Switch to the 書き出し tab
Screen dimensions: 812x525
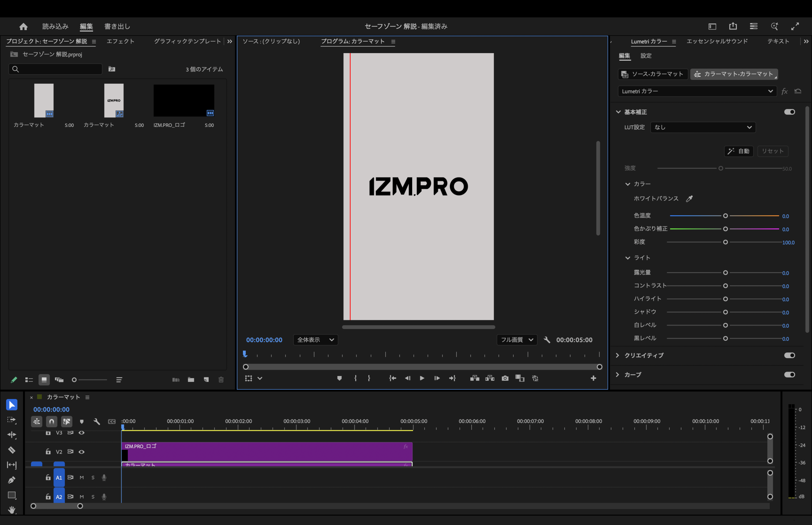117,26
